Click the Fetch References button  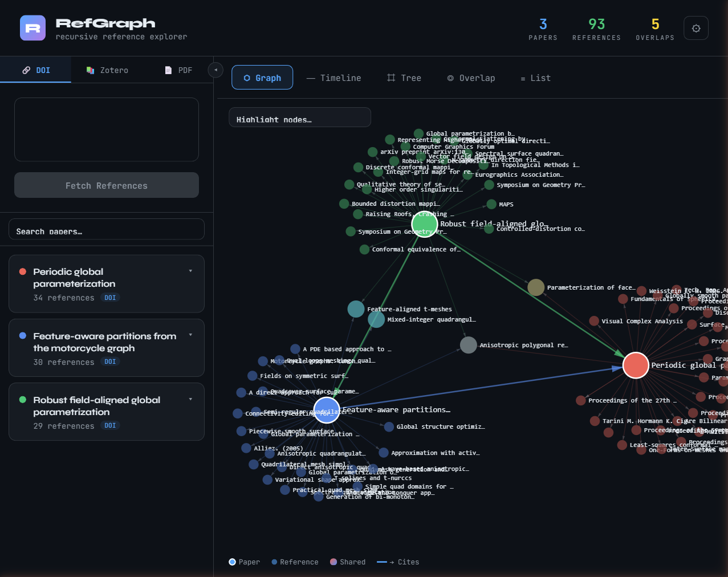point(106,185)
